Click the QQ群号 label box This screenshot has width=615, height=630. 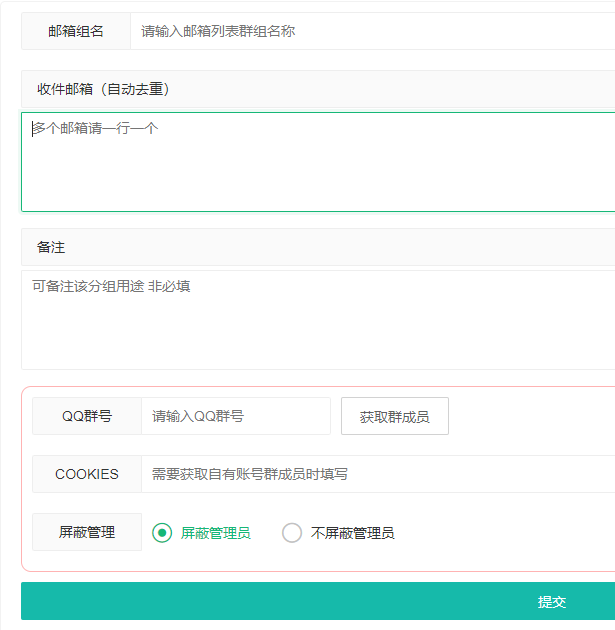click(87, 416)
